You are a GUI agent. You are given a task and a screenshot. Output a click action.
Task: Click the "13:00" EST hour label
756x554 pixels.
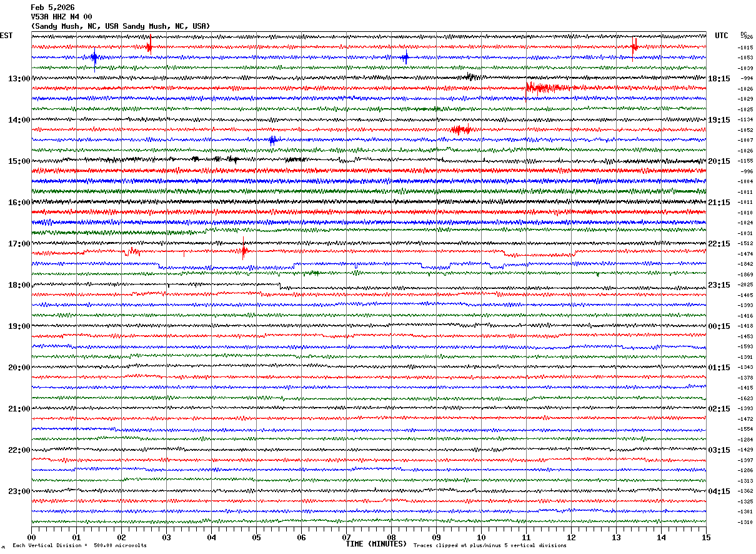pos(19,79)
